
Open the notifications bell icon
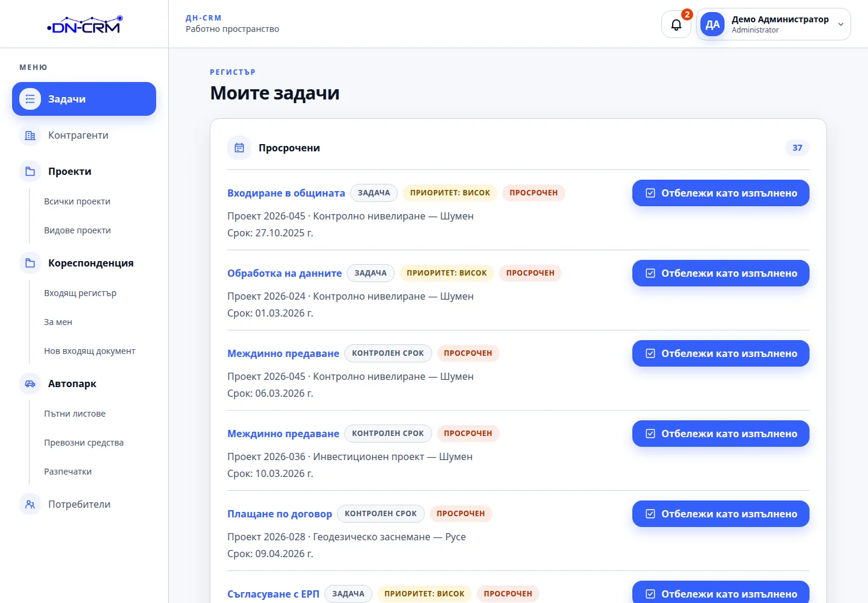tap(676, 25)
